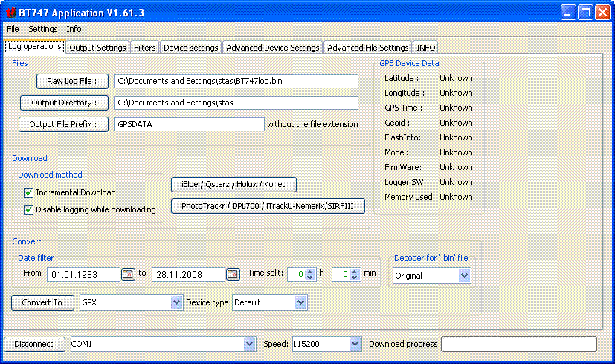615x364 pixels.
Task: Toggle Incremental Download checkbox
Action: (29, 192)
